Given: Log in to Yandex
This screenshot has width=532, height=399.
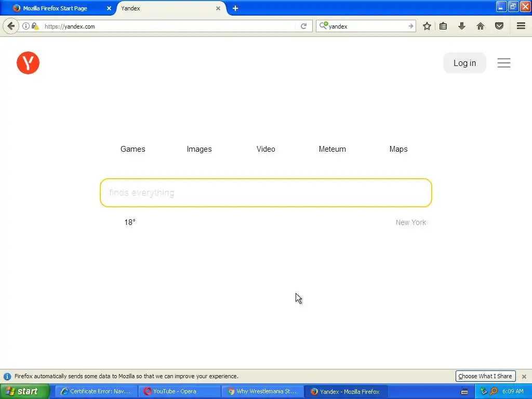Looking at the screenshot, I should click(x=464, y=63).
